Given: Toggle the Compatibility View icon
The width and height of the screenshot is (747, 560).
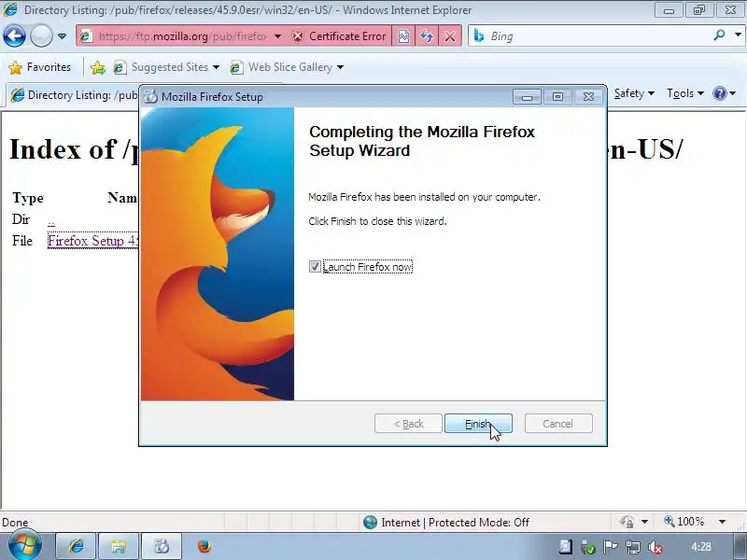Looking at the screenshot, I should tap(403, 36).
